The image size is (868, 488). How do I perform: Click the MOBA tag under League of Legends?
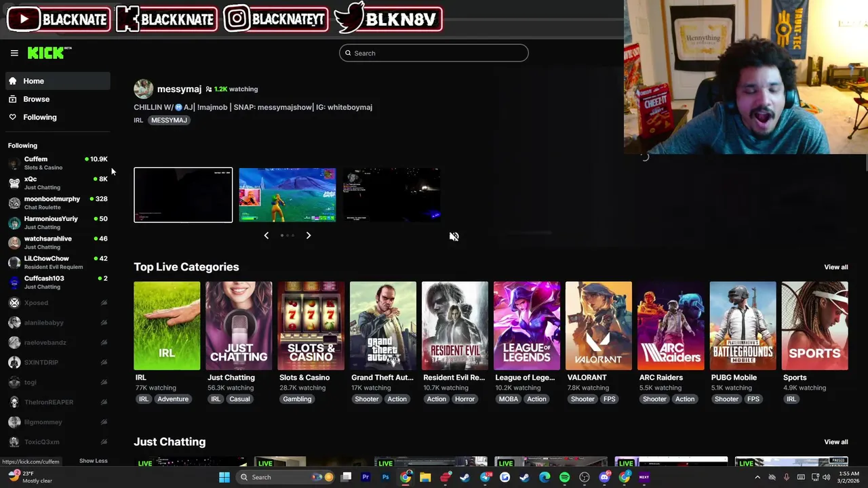[509, 399]
